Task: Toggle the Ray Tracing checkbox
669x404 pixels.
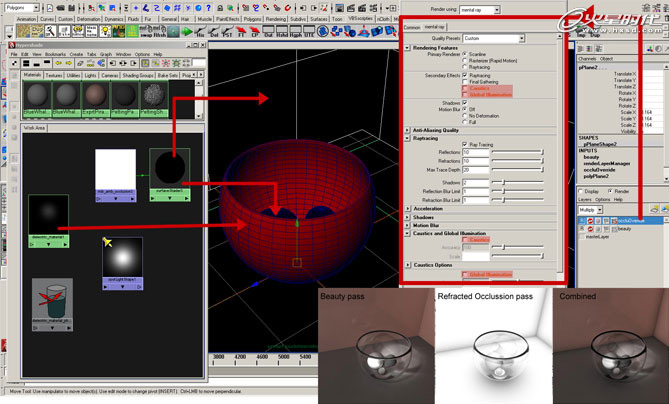Action: click(x=465, y=144)
